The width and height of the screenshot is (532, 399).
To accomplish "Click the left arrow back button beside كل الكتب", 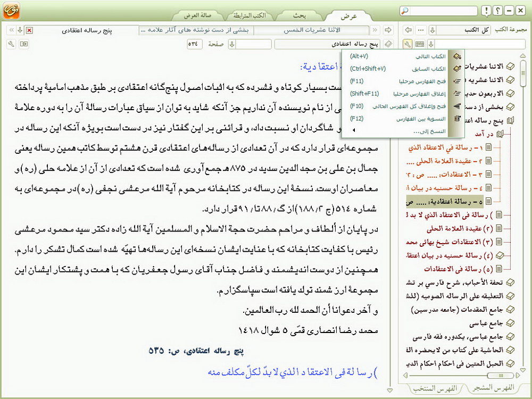I will (409, 30).
